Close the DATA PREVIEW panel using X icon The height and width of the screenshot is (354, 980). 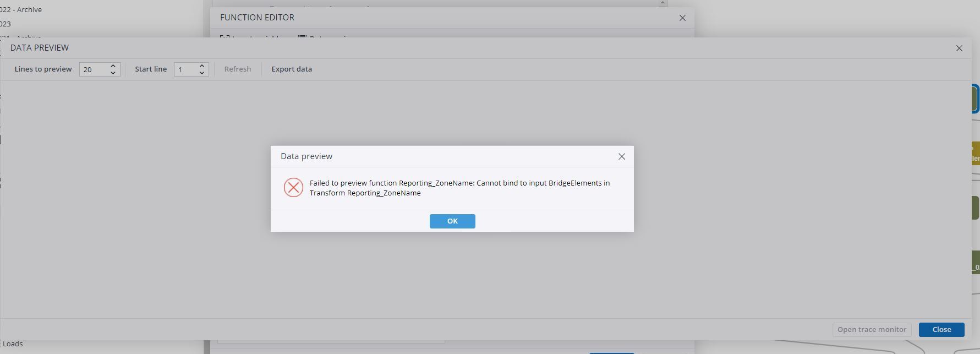coord(959,48)
